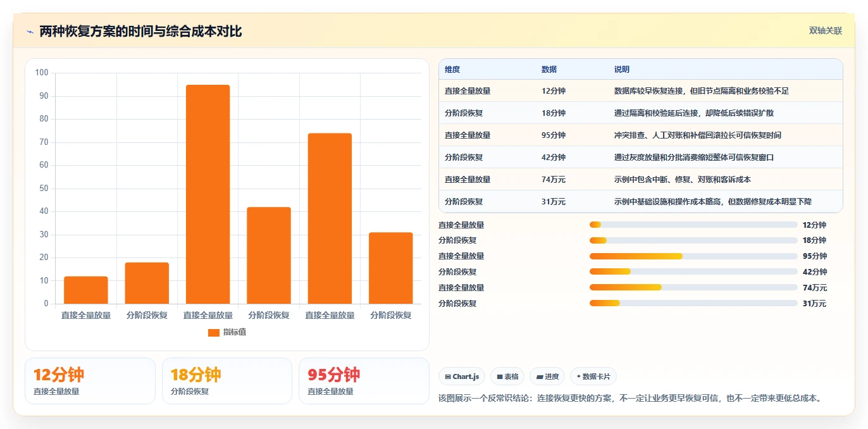Click the progress bar labeled 74万元
Screen dimensions: 868x429
point(693,287)
